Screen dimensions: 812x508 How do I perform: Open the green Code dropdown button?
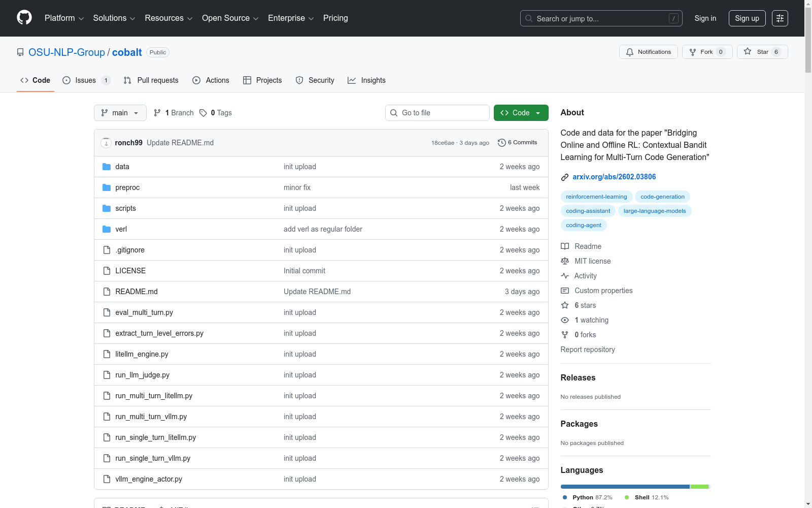point(521,113)
